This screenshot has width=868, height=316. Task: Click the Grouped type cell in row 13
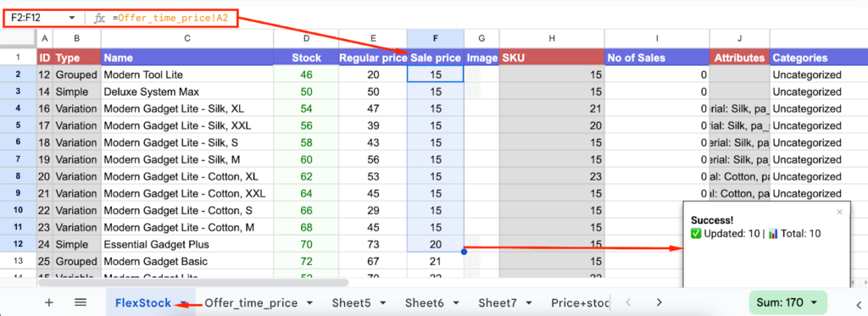77,261
